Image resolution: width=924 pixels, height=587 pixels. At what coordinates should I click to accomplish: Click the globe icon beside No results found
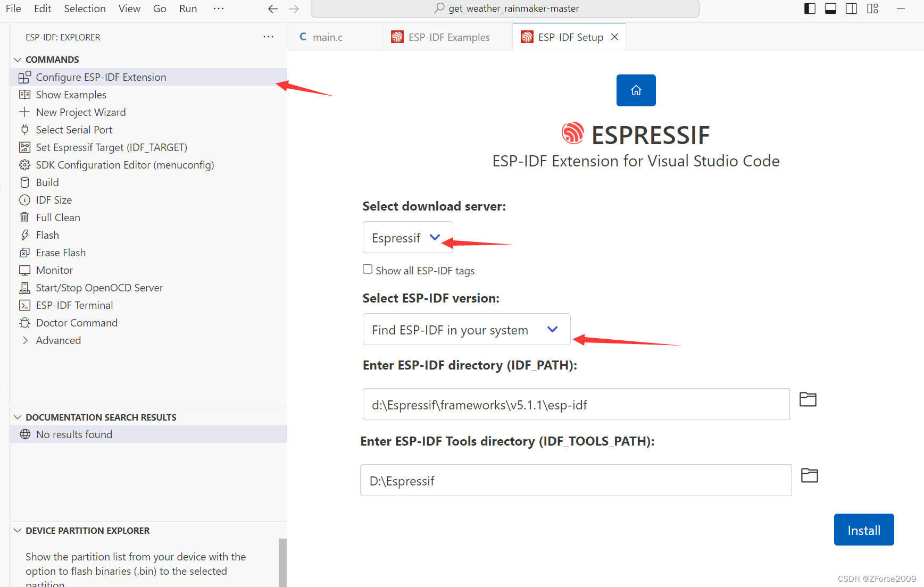(25, 434)
